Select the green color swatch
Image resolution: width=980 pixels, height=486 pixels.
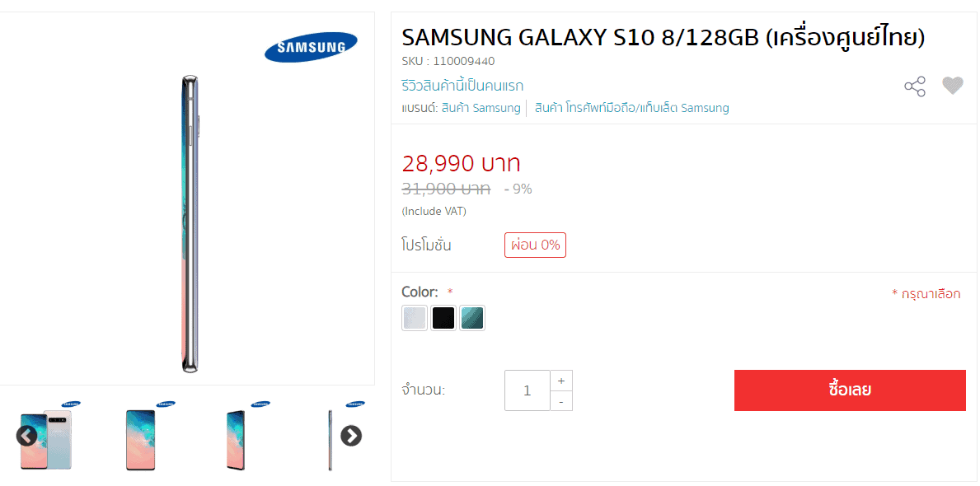pyautogui.click(x=472, y=318)
